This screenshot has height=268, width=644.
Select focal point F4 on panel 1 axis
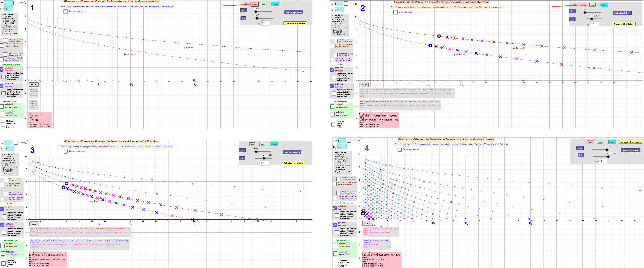point(194,81)
